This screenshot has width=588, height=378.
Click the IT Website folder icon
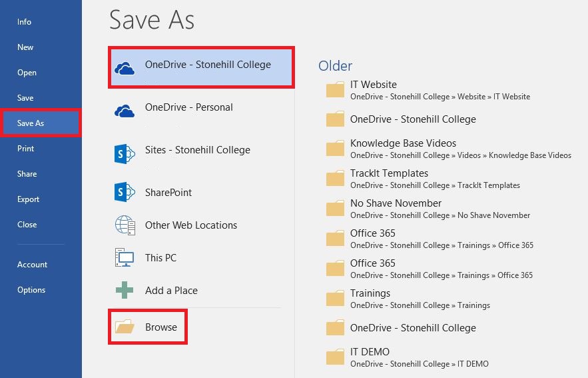click(335, 90)
